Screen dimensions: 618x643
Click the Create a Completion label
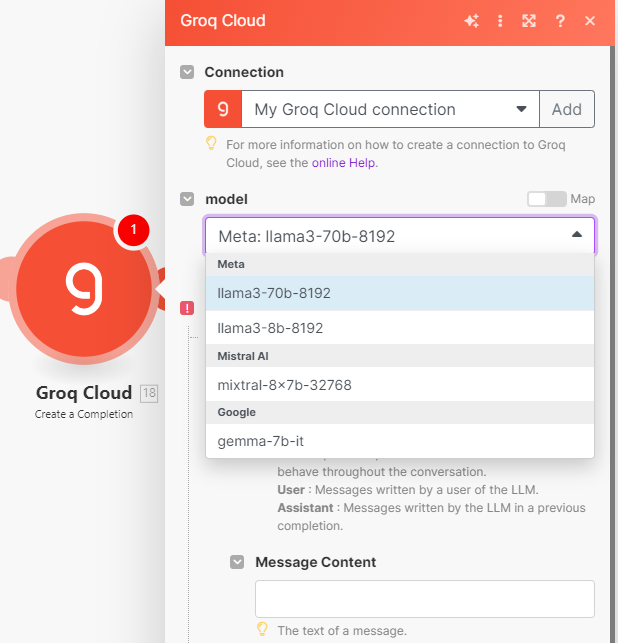pyautogui.click(x=84, y=414)
